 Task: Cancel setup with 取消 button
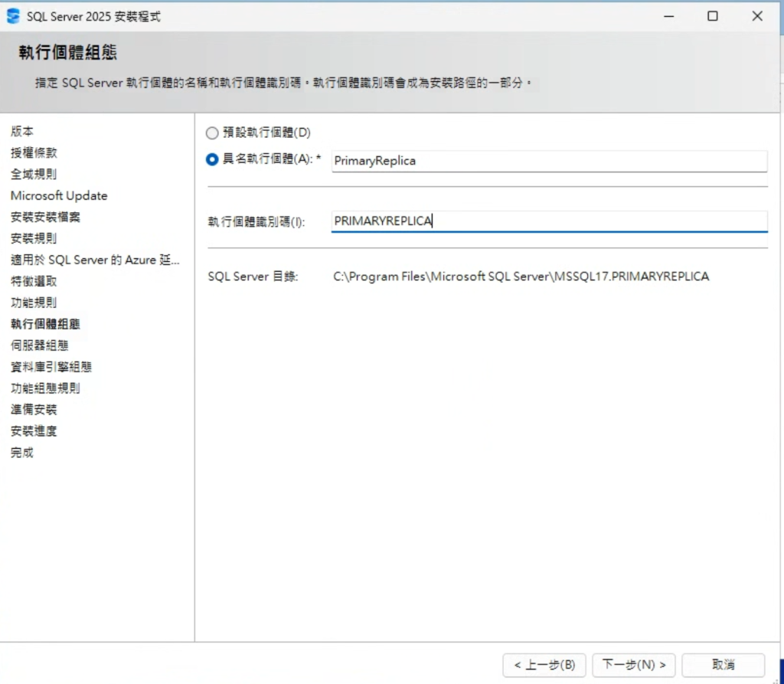pos(723,665)
